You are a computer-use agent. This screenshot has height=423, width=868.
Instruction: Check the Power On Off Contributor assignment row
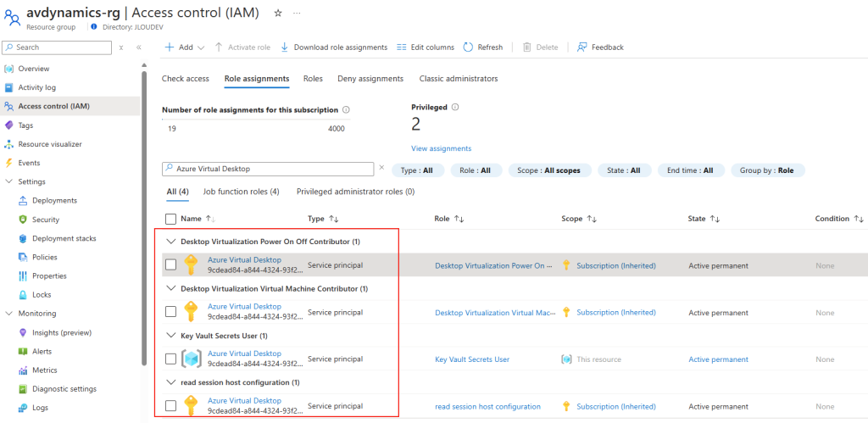tap(171, 265)
